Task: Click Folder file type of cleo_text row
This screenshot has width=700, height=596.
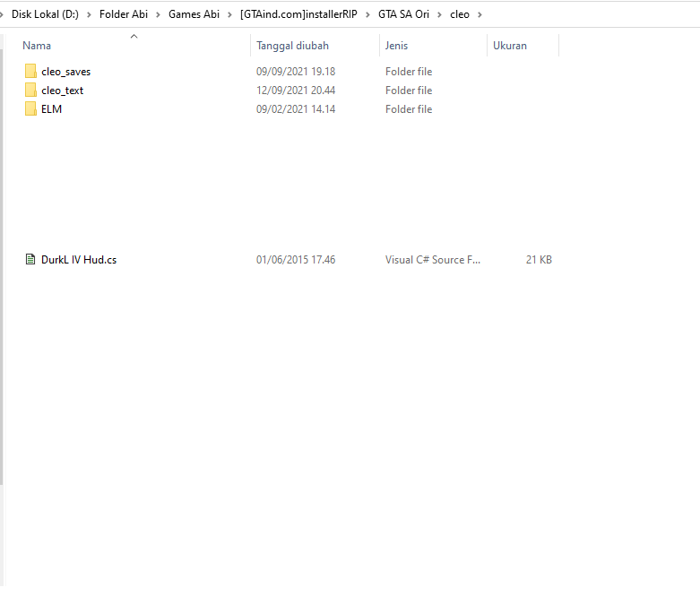Action: [409, 91]
